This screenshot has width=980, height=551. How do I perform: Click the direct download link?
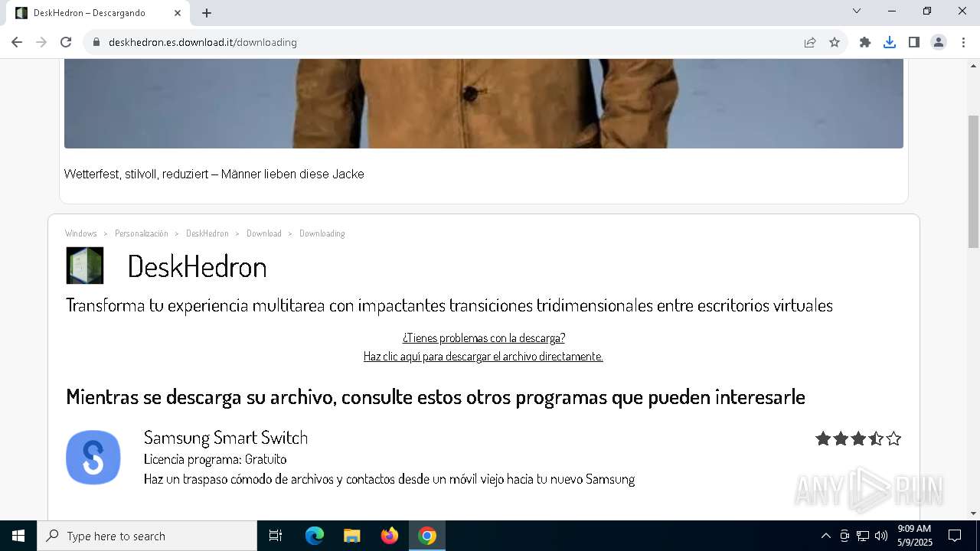pyautogui.click(x=483, y=356)
